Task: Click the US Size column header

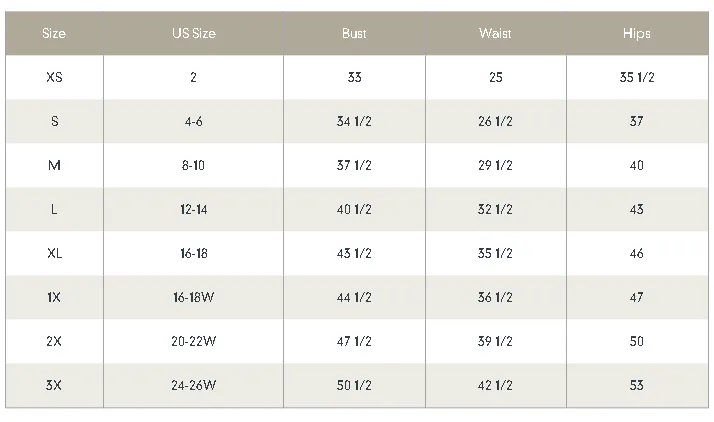Action: click(x=194, y=33)
